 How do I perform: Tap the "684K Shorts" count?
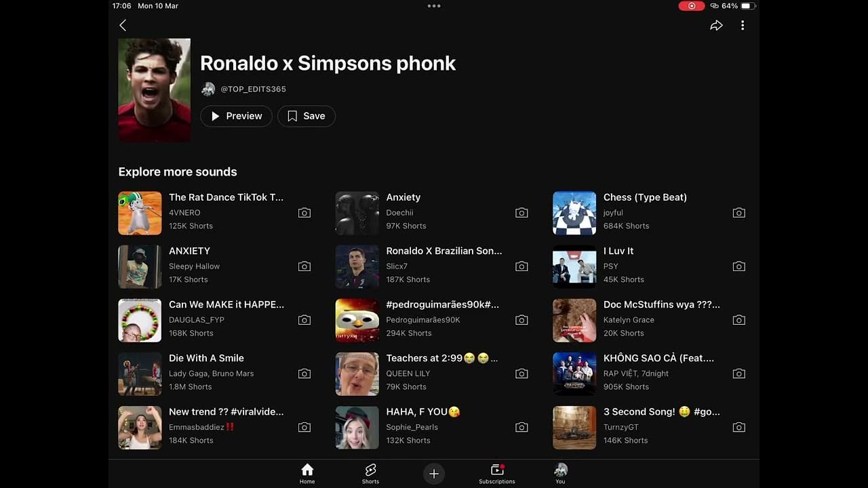tap(626, 226)
